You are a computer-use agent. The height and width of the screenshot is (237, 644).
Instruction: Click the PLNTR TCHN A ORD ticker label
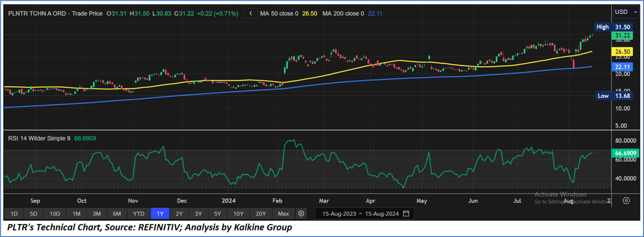tap(37, 14)
